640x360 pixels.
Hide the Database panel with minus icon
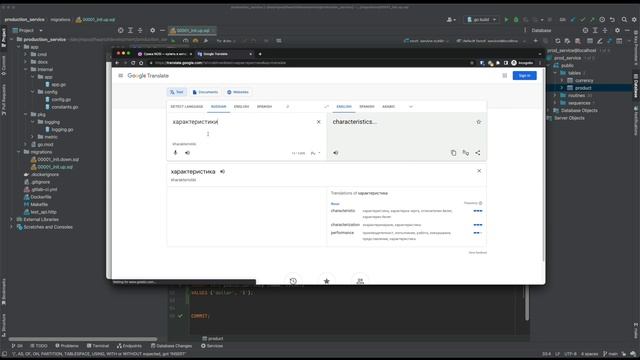(x=627, y=30)
